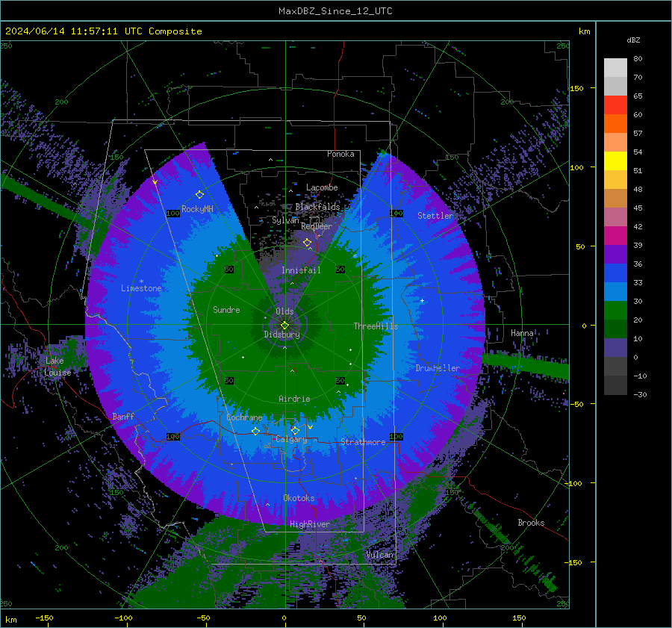This screenshot has width=672, height=628.
Task: Click the Didsbury label
Action: click(x=281, y=335)
